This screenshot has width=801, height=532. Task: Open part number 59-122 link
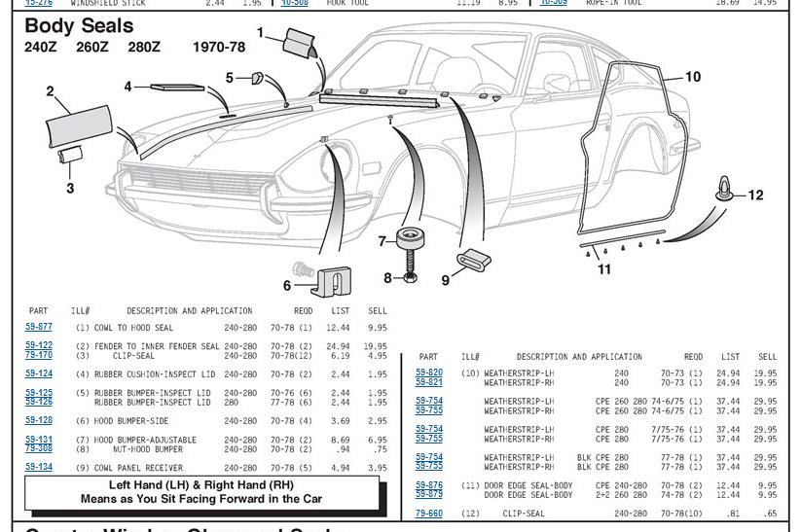(x=39, y=345)
